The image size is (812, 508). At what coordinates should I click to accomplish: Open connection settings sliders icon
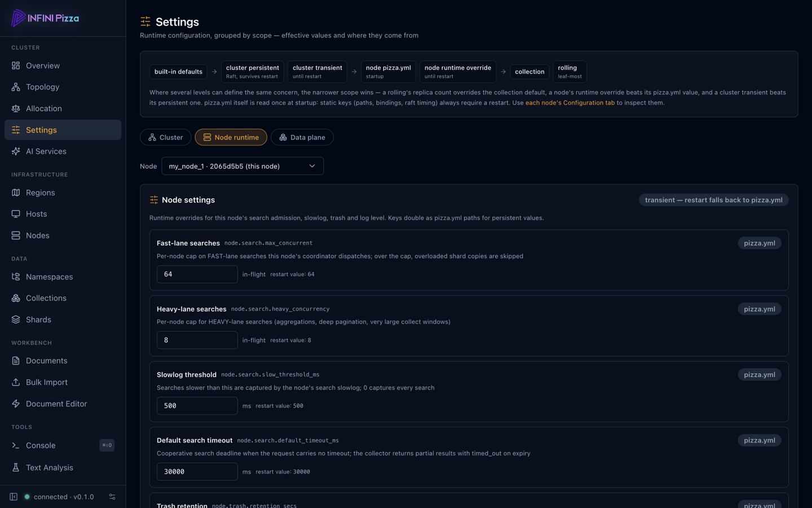pyautogui.click(x=112, y=497)
